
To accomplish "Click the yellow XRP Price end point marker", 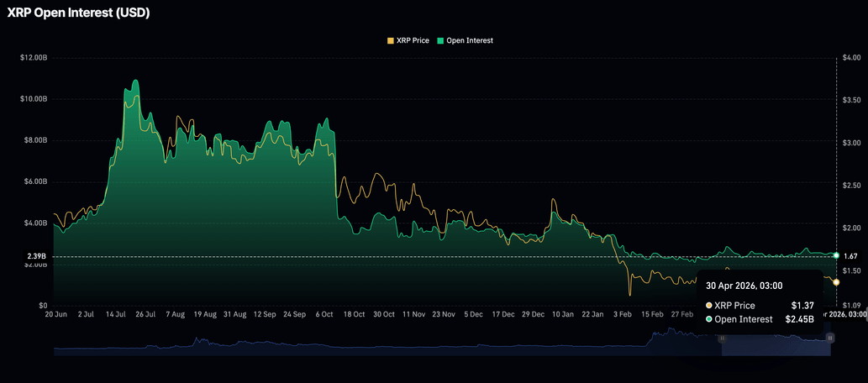I will pyautogui.click(x=836, y=282).
